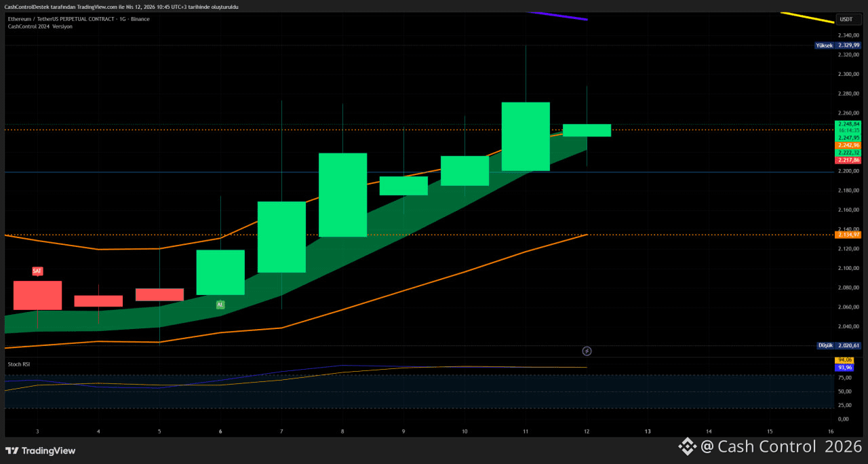Select the green candle for day 6
This screenshot has width=868, height=464.
click(220, 272)
